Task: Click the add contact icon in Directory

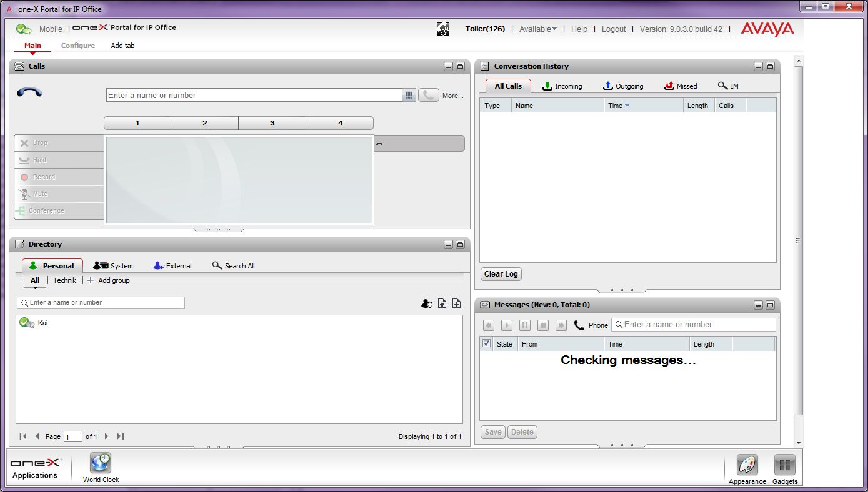Action: coord(427,303)
